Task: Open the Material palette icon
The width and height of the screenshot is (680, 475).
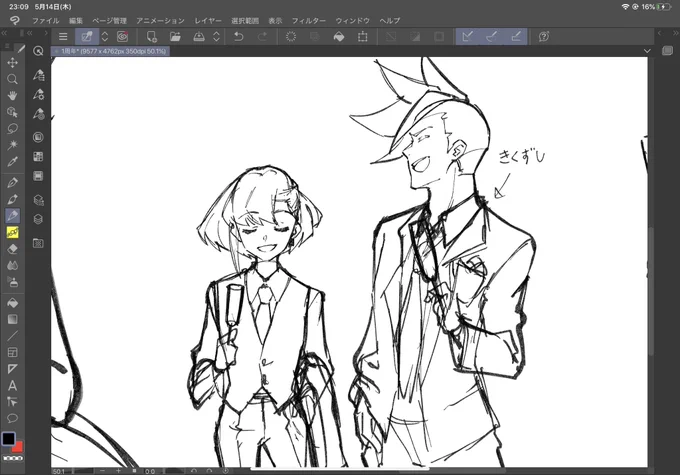Action: (38, 243)
